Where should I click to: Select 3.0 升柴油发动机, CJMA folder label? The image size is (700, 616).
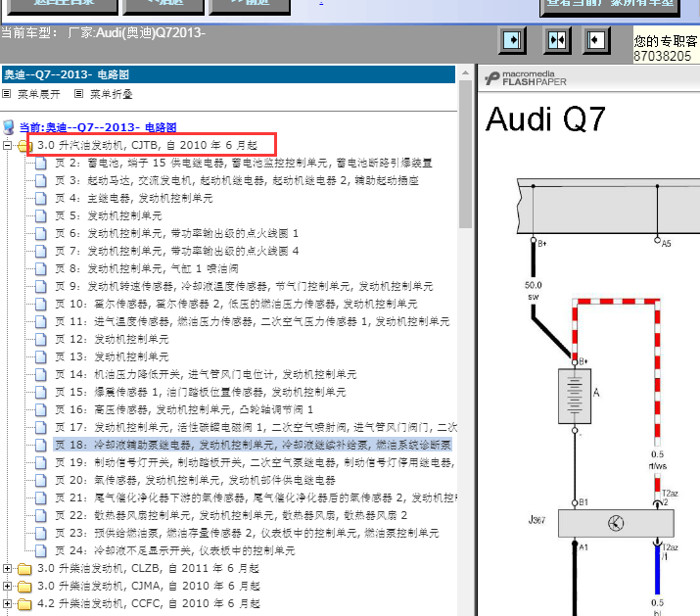(x=149, y=586)
